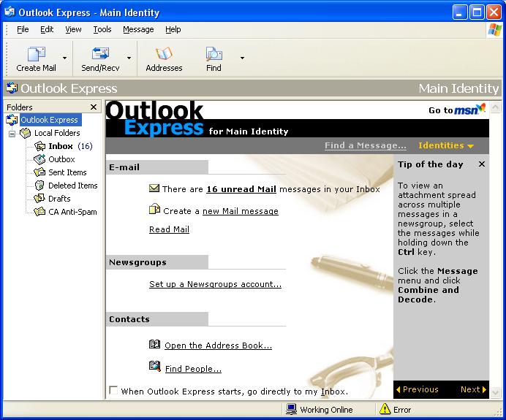Open the View menu
Image resolution: width=506 pixels, height=420 pixels.
click(73, 29)
